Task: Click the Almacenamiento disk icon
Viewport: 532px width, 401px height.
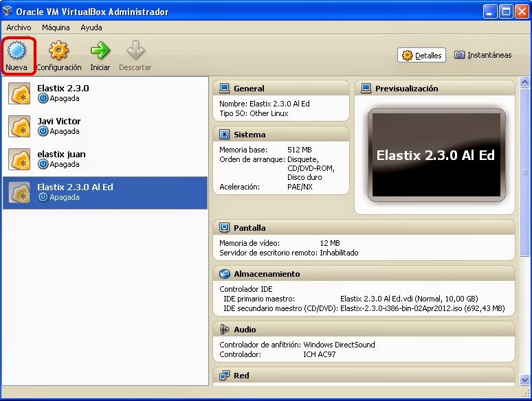Action: tap(224, 273)
